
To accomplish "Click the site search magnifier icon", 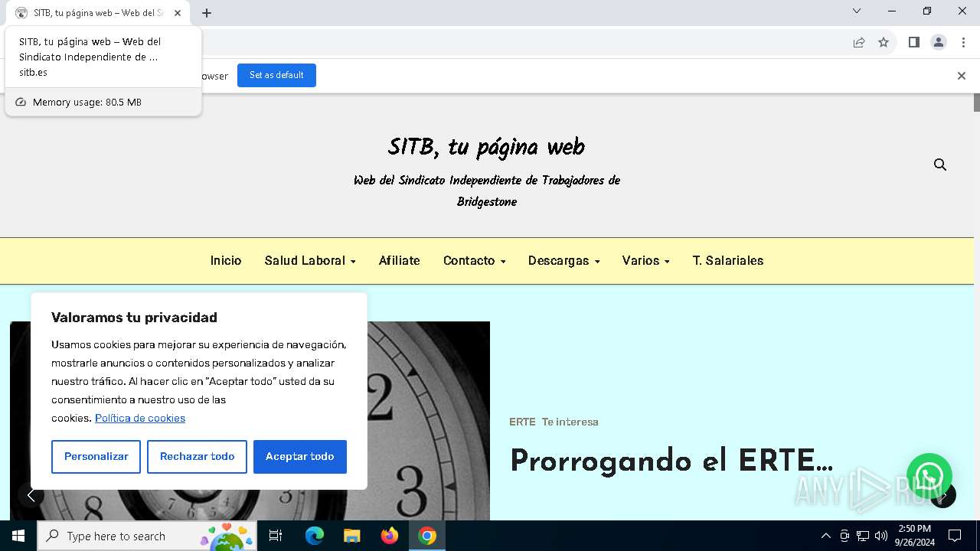I will pos(940,165).
